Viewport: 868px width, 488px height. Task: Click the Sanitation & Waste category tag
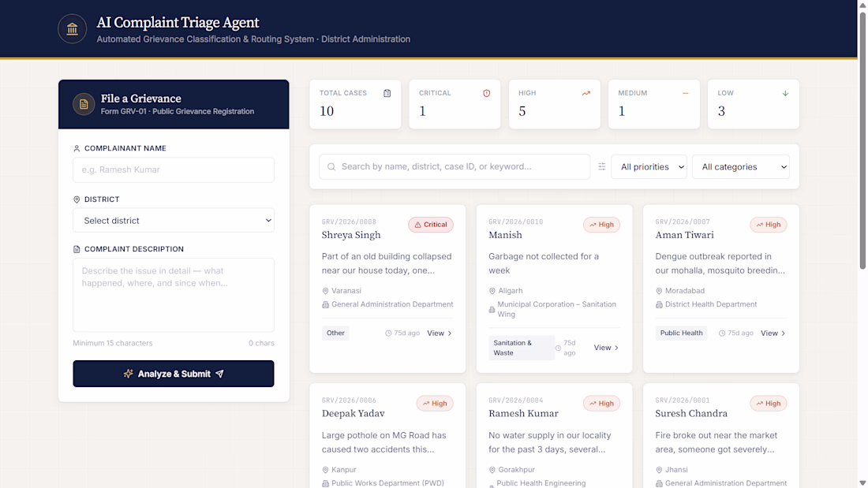click(x=522, y=348)
